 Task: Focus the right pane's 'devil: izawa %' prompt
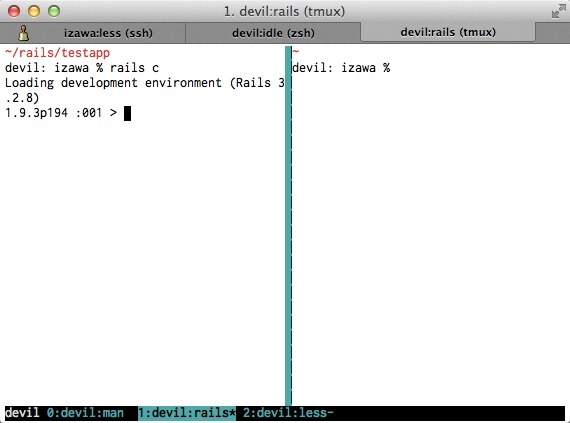coord(341,68)
